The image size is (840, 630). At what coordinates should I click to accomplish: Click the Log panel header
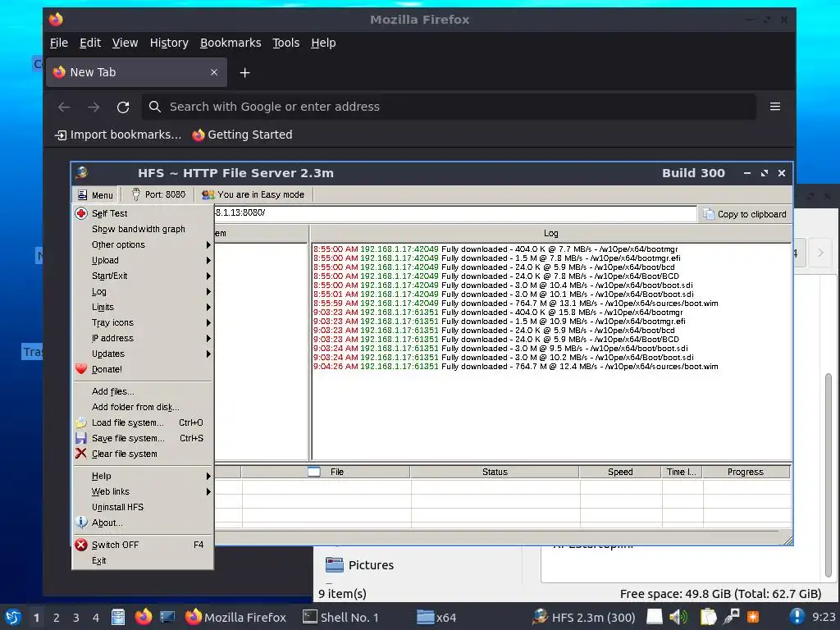[550, 233]
